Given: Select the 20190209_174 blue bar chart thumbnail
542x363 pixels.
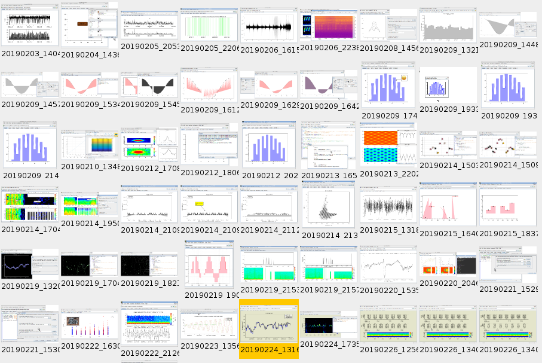Looking at the screenshot, I should [389, 85].
